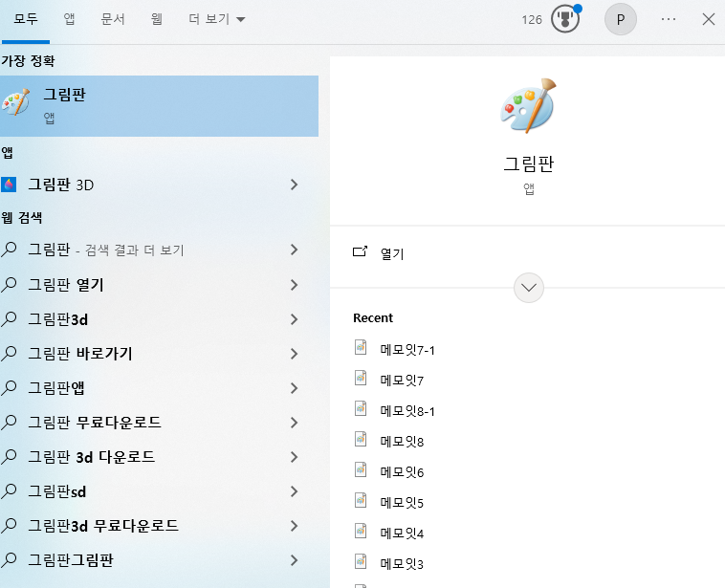Open recent file 메모잇7-1
This screenshot has width=725, height=588.
pyautogui.click(x=407, y=350)
